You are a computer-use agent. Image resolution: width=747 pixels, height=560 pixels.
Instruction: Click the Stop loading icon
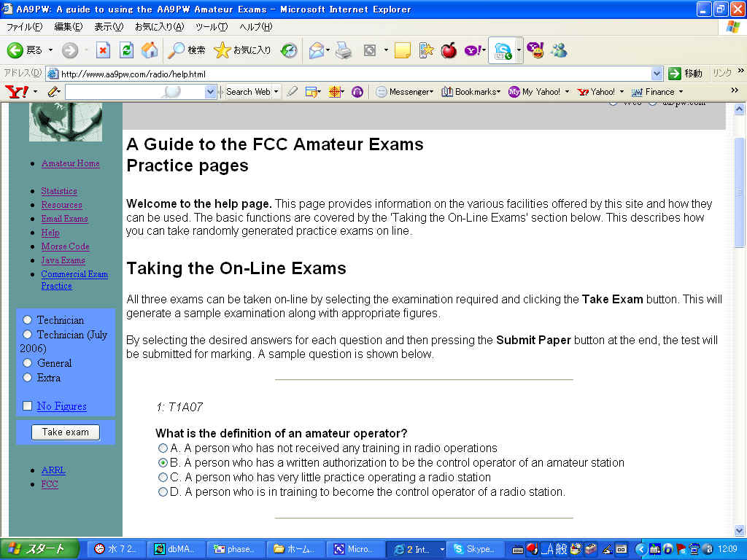click(103, 50)
